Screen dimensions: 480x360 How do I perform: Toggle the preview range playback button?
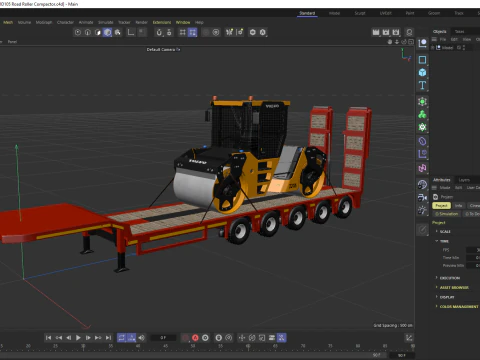(132, 338)
